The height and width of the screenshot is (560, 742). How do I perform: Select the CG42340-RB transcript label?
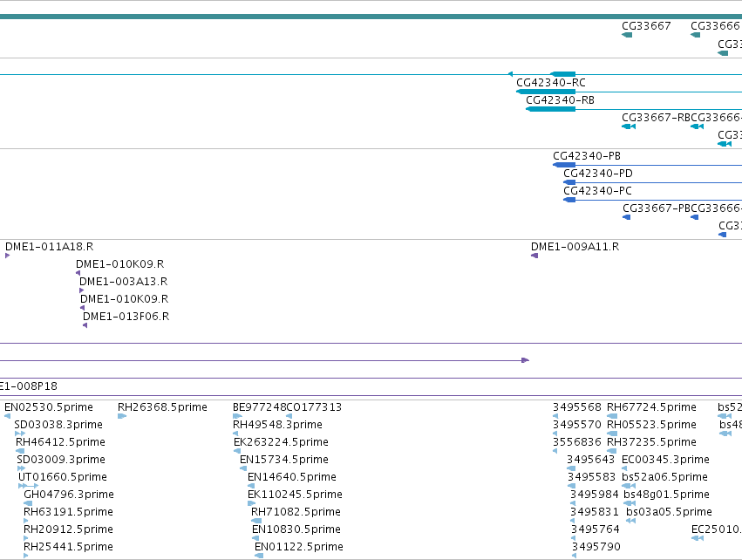pos(561,100)
